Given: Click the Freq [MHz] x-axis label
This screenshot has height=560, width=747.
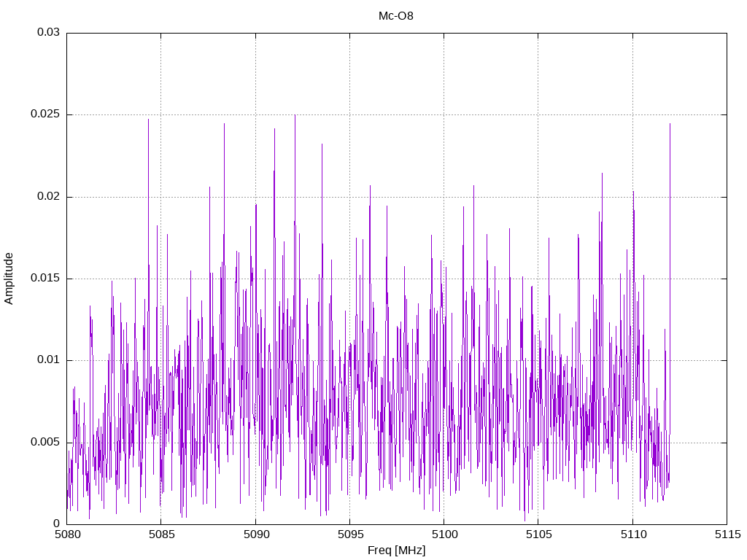Looking at the screenshot, I should (x=396, y=550).
